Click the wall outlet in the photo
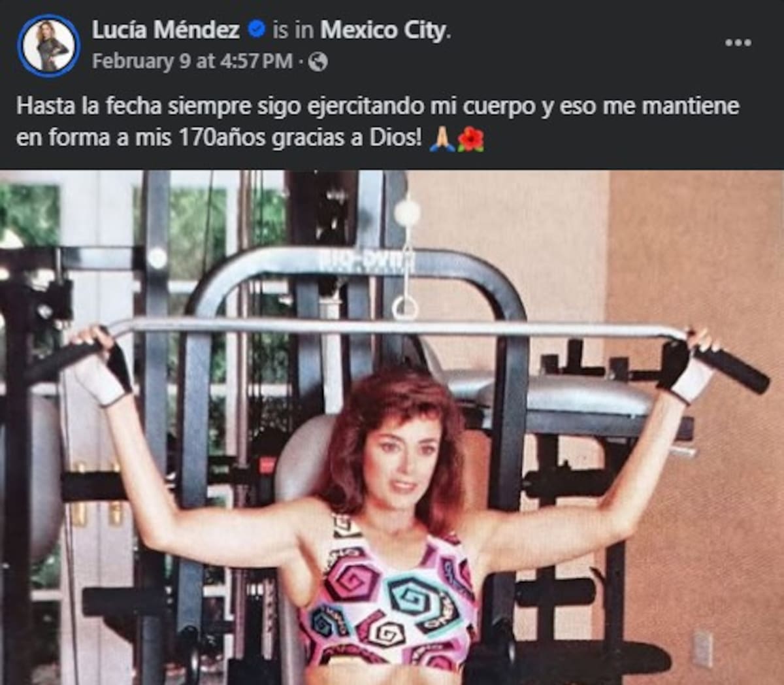 pyautogui.click(x=703, y=648)
